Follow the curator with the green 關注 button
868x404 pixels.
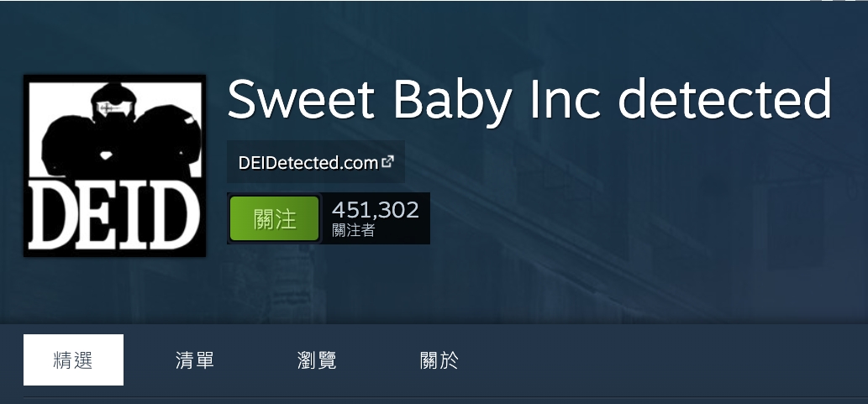[274, 218]
